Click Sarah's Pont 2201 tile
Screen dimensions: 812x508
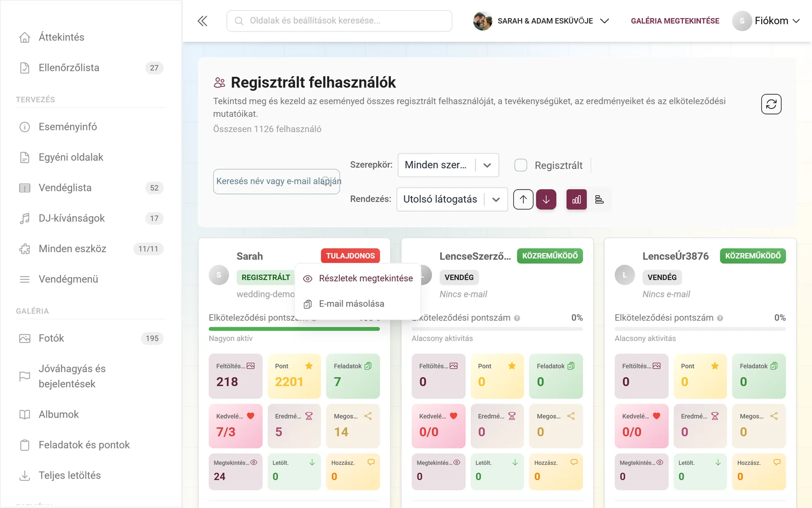294,376
